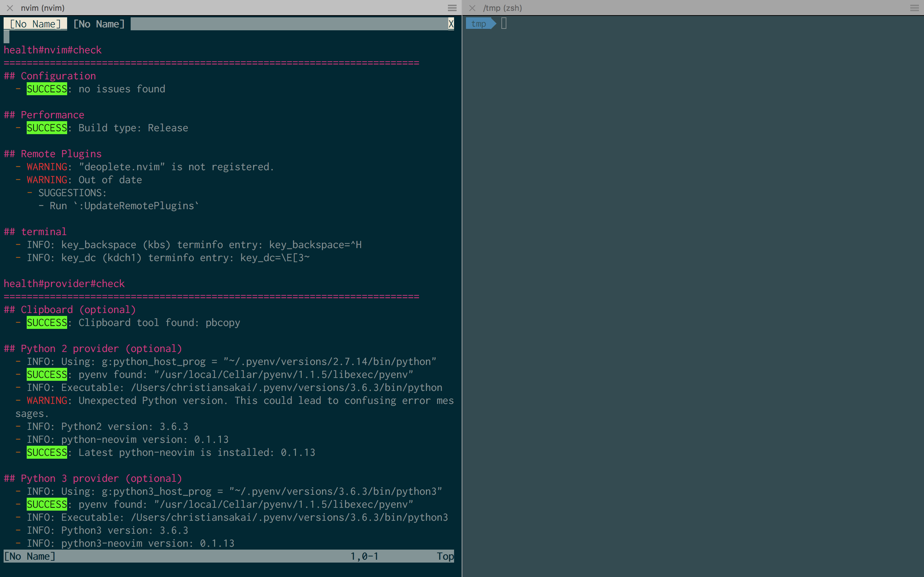
Task: Select the tmp prompt badge in the shell pane
Action: coord(479,24)
